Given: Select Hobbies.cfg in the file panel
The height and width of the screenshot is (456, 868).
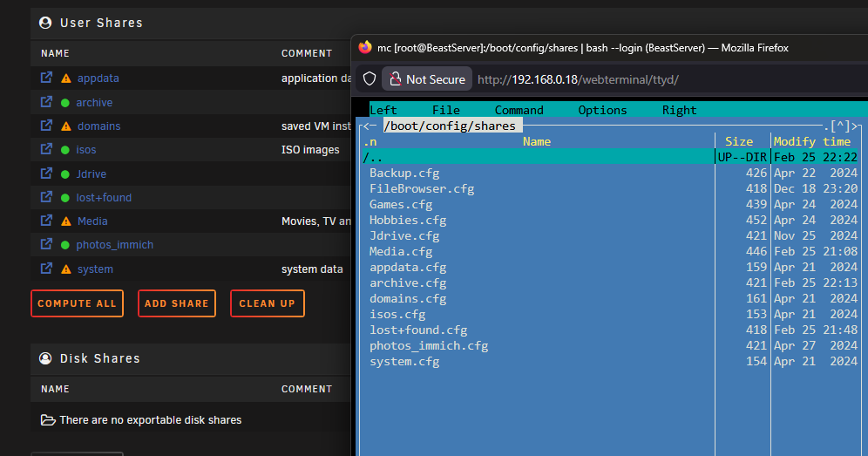Looking at the screenshot, I should click(408, 220).
